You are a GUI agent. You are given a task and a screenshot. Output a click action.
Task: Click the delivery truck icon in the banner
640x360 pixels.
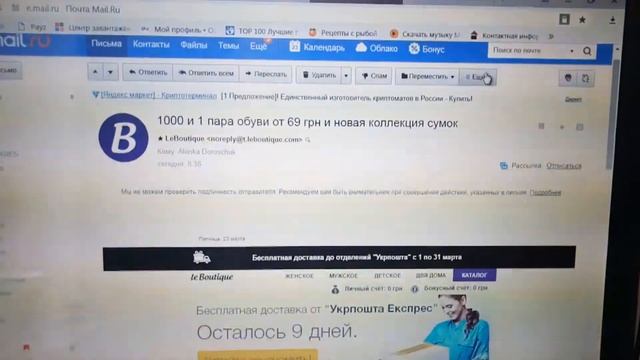(x=202, y=258)
